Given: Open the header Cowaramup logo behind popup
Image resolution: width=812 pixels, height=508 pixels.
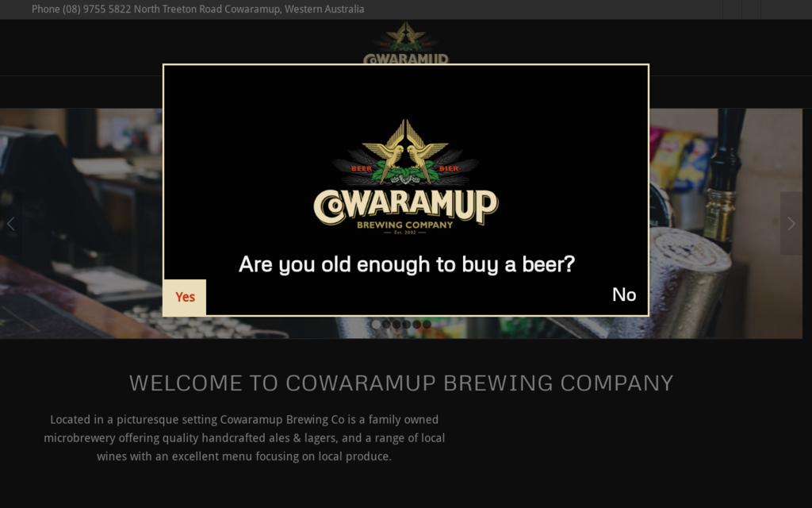Looking at the screenshot, I should tap(405, 43).
